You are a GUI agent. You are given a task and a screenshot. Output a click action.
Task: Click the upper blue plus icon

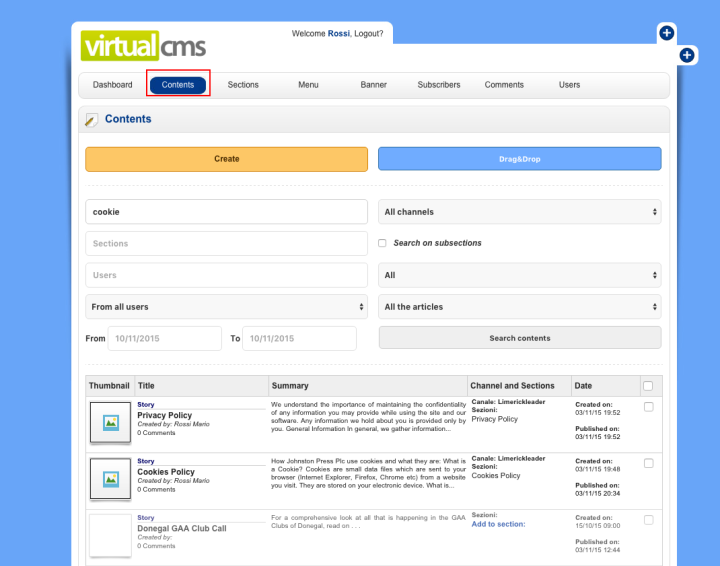pyautogui.click(x=667, y=33)
